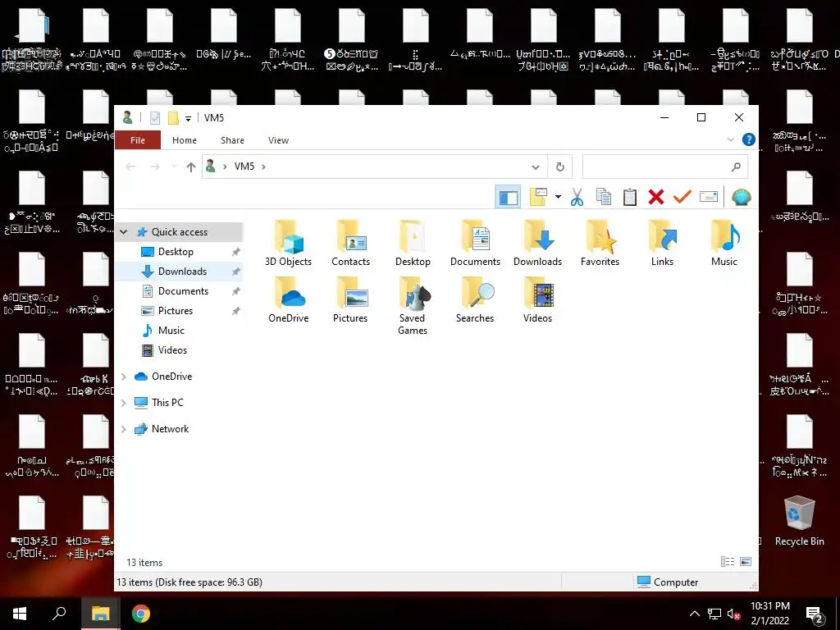
Task: Switch to the Home ribbon tab
Action: (x=185, y=140)
